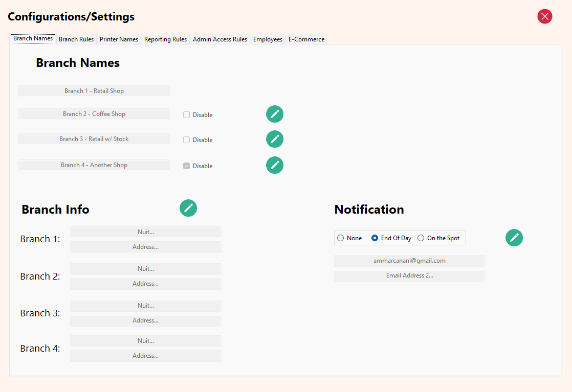Click the Email Address 2 field

tap(410, 276)
